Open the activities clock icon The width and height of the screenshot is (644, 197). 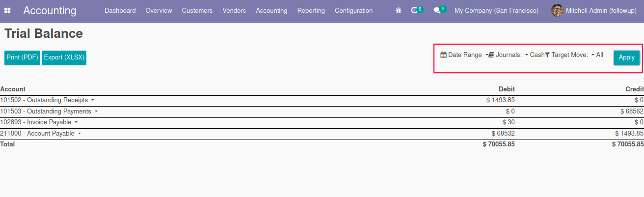pos(414,10)
